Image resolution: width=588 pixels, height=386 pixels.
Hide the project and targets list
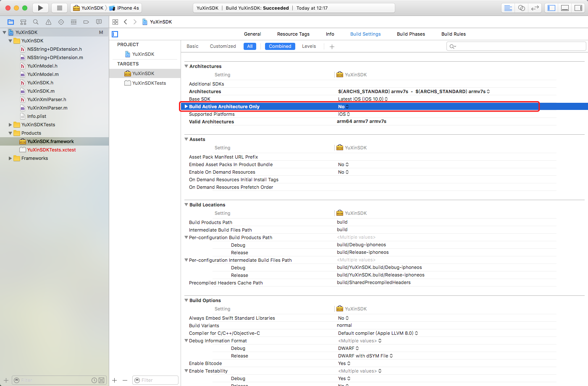pos(115,34)
